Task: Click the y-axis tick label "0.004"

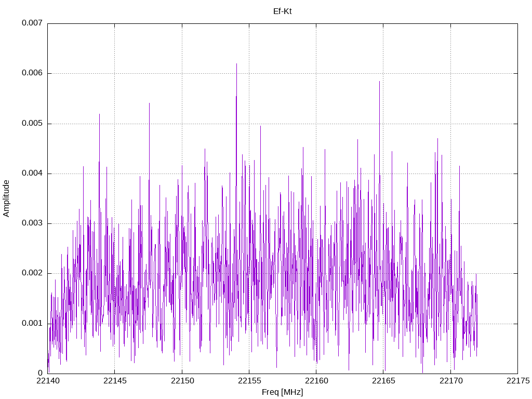Action: [32, 174]
